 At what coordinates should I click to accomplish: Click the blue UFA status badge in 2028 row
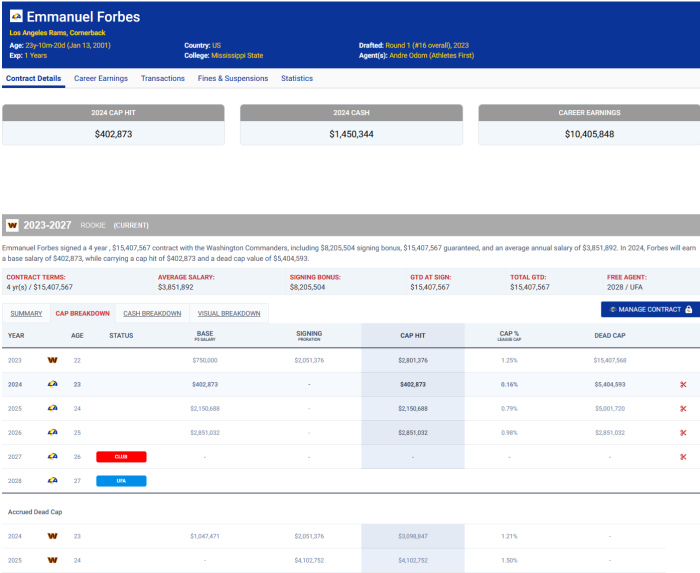pyautogui.click(x=121, y=481)
